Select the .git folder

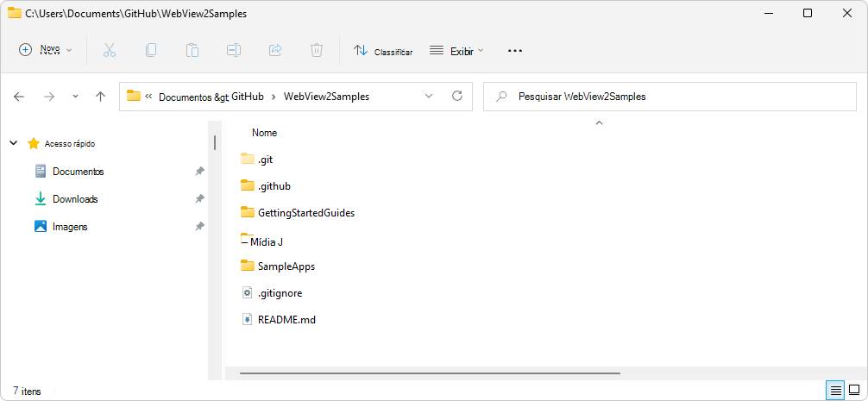pyautogui.click(x=257, y=160)
